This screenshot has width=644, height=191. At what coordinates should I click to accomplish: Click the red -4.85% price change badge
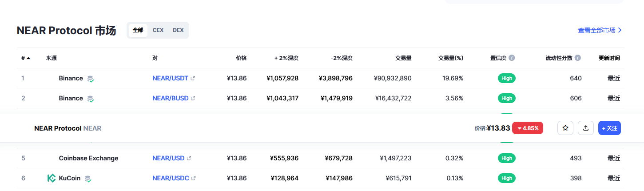[x=527, y=128]
